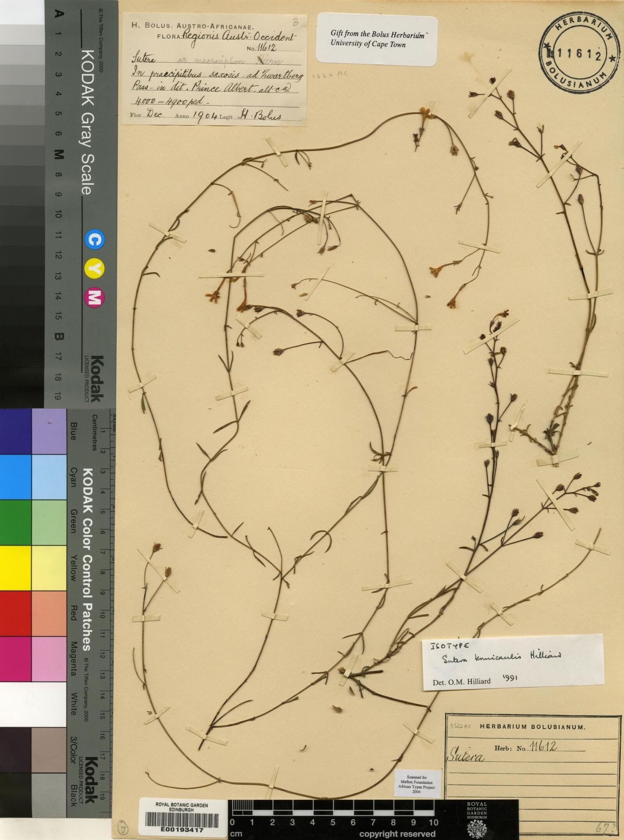The height and width of the screenshot is (840, 624).
Task: Select the bright yellow color patch
Action: tap(16, 568)
